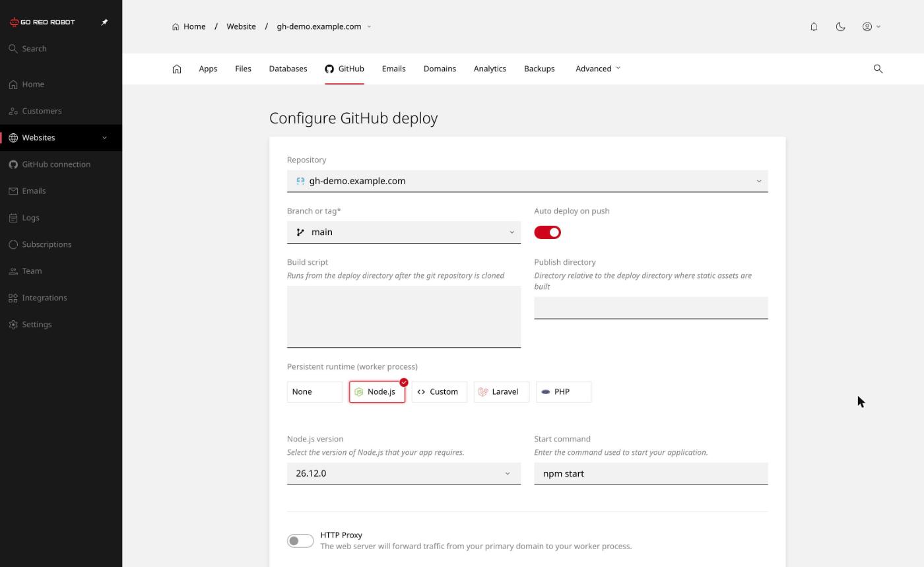Click the magnifier search icon in tab bar
The height and width of the screenshot is (567, 924).
point(878,69)
